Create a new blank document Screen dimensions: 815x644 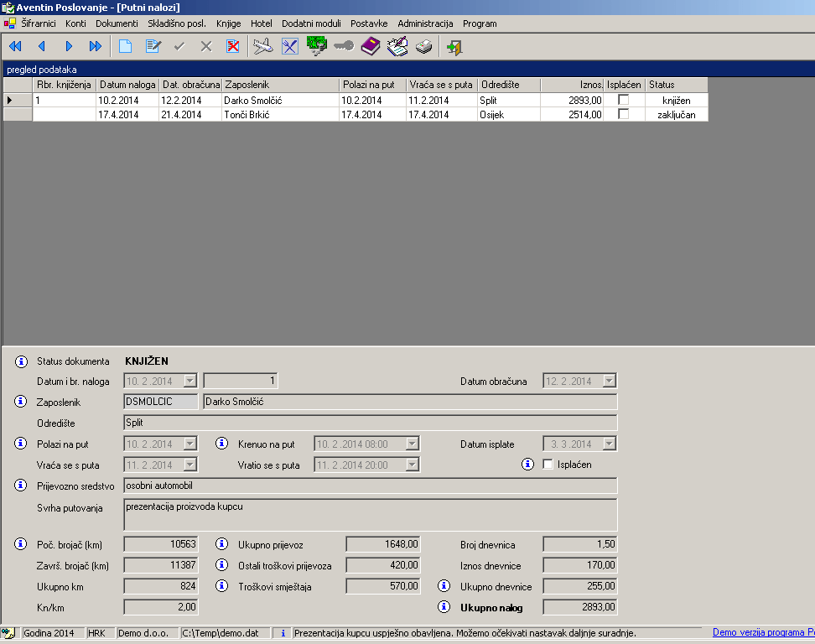coord(125,47)
